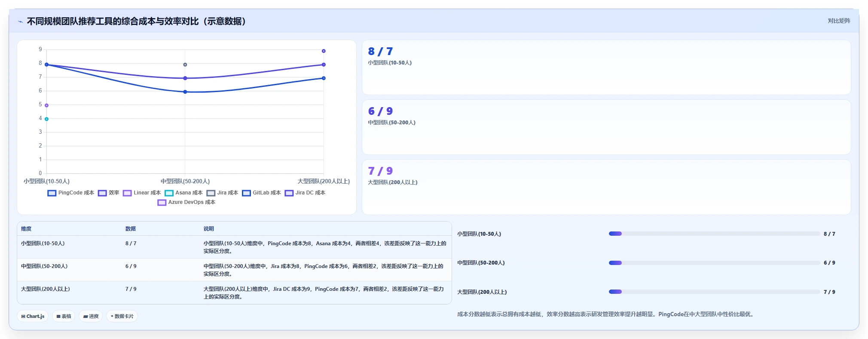
Task: Click the 表格 chip
Action: 64,316
